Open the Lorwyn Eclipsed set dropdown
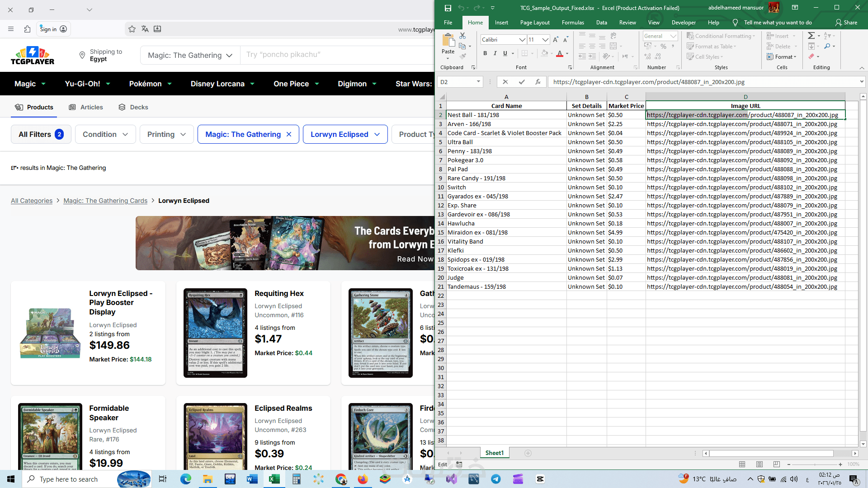The width and height of the screenshot is (868, 488). point(345,134)
